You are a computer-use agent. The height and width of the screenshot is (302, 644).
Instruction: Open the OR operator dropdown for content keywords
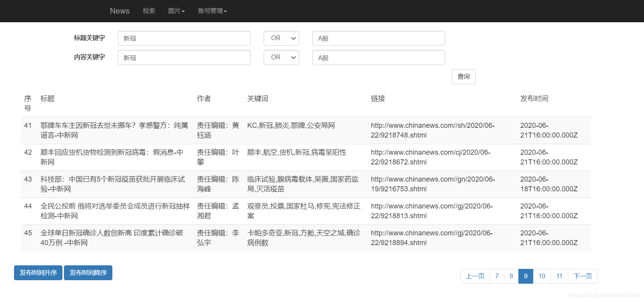(x=281, y=57)
